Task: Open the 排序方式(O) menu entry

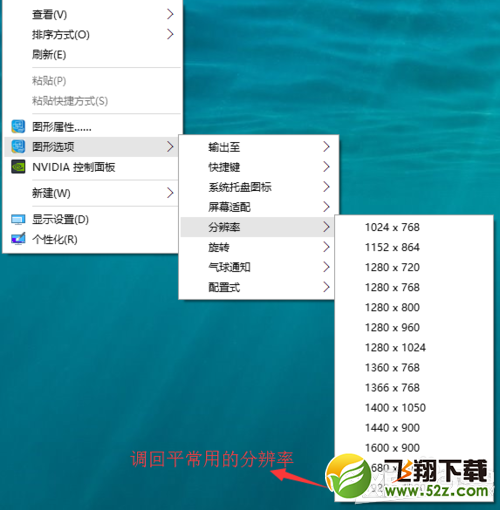Action: pyautogui.click(x=93, y=34)
